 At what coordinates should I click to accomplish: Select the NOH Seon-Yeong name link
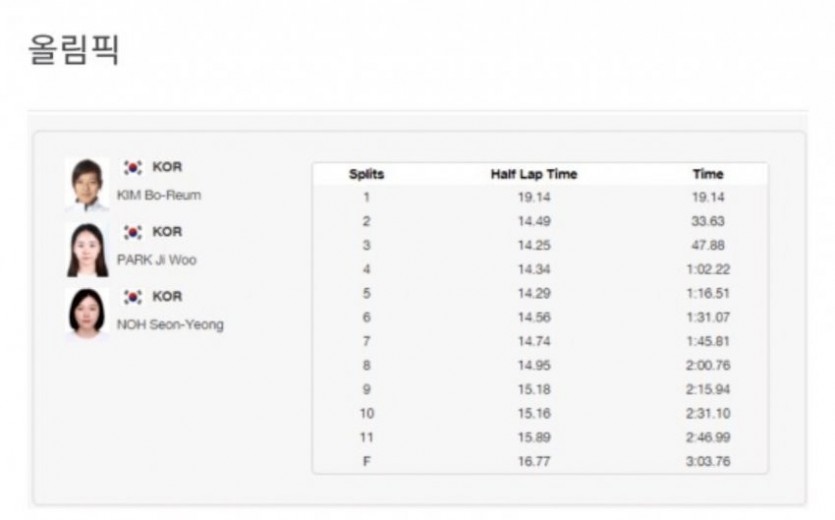pyautogui.click(x=170, y=324)
